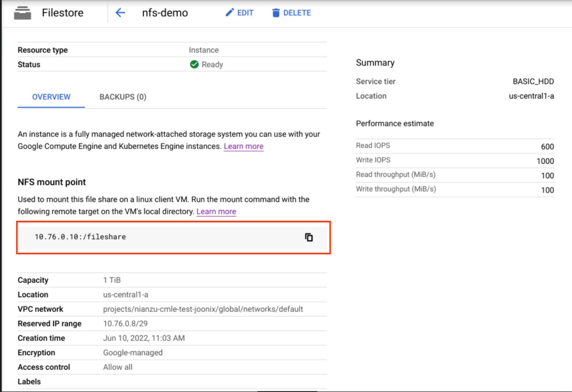
Task: Switch to the OVERVIEW tab
Action: tap(51, 97)
